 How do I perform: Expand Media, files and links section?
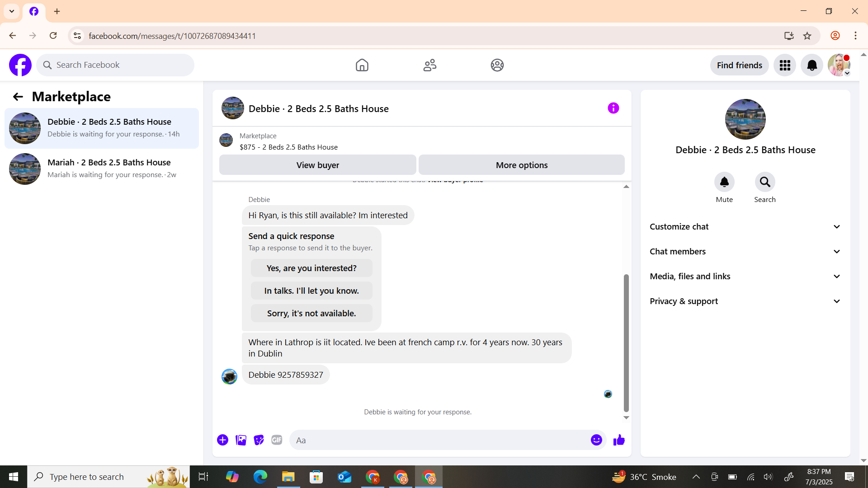pos(745,277)
